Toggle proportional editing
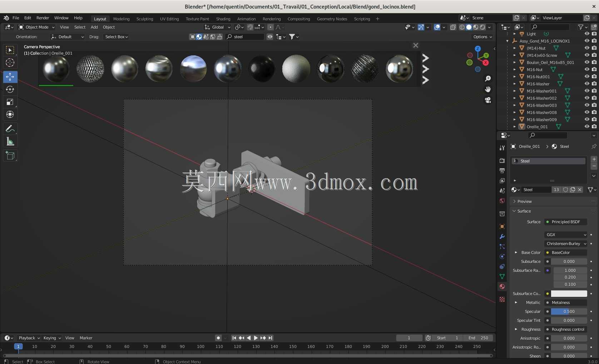 point(271,27)
